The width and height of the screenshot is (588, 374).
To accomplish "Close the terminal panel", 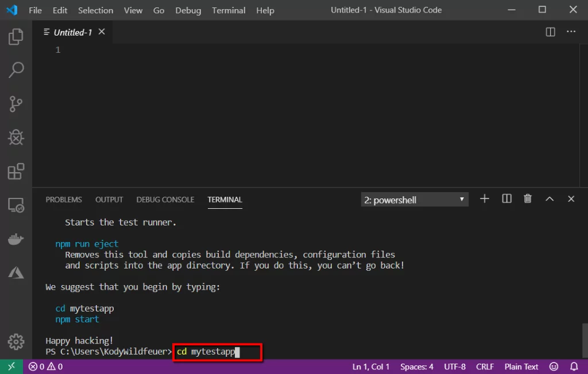I will pyautogui.click(x=571, y=199).
